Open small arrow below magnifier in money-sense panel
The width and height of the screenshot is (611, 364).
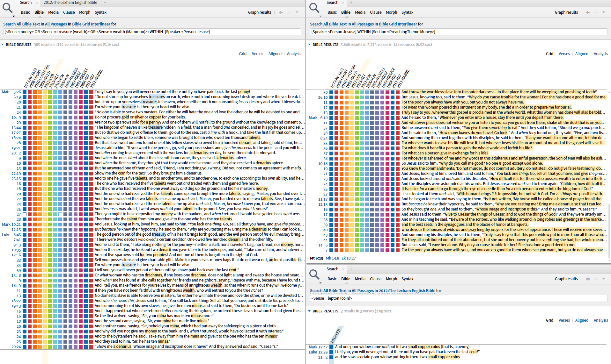click(x=14, y=16)
